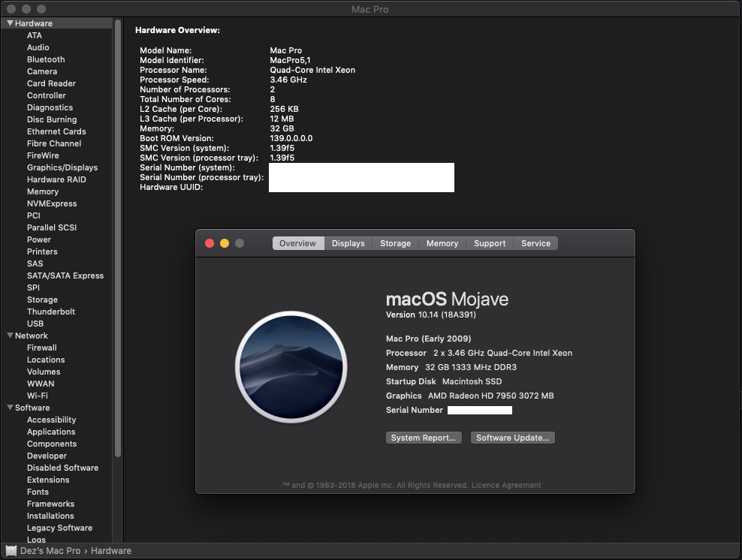This screenshot has width=742, height=560.
Task: Open Disc Burning in the sidebar
Action: coord(52,119)
